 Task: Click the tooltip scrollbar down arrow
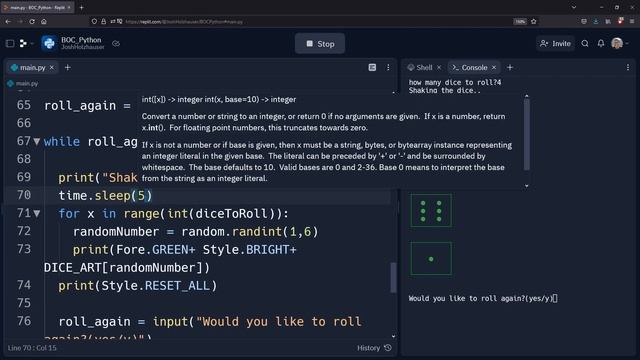coord(527,186)
